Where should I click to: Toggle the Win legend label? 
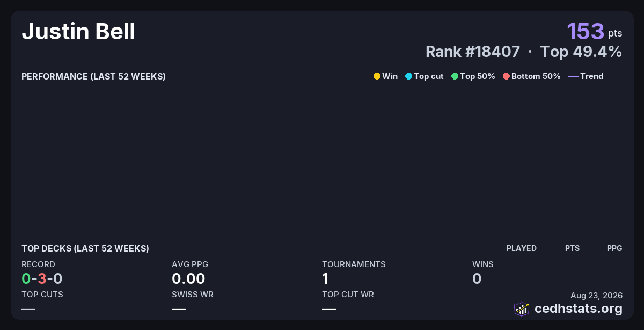point(390,76)
